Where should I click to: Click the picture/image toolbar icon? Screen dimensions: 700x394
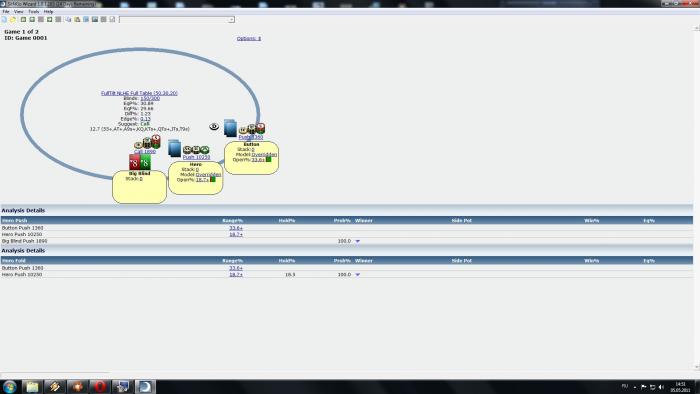[95, 20]
